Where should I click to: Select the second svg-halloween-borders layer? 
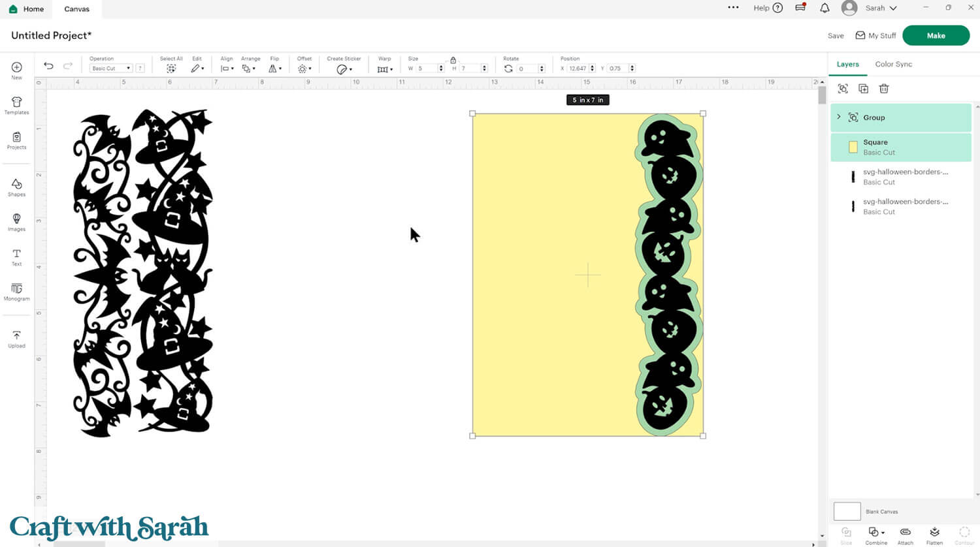(901, 206)
